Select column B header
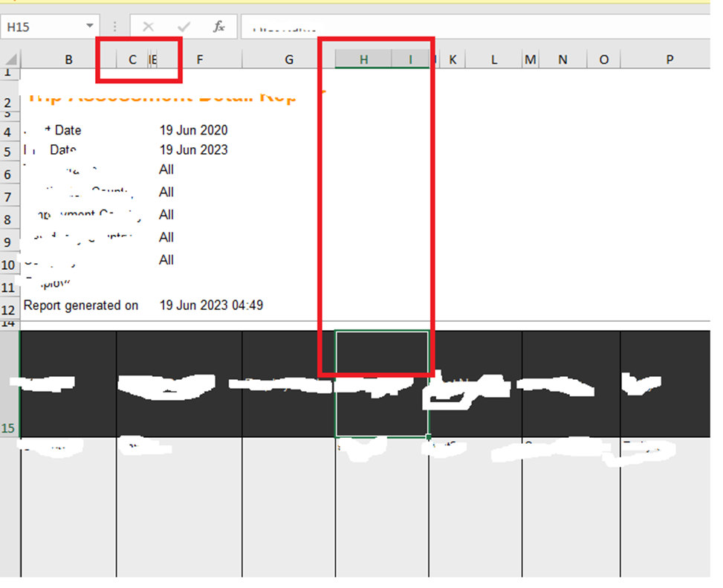The image size is (723, 588). [68, 59]
